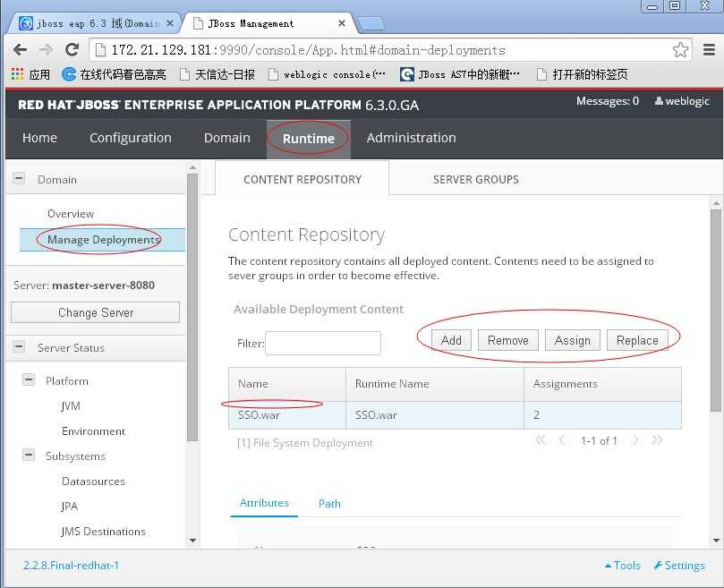Select the Runtime navigation menu
Viewport: 724px width, 588px height.
pos(309,139)
